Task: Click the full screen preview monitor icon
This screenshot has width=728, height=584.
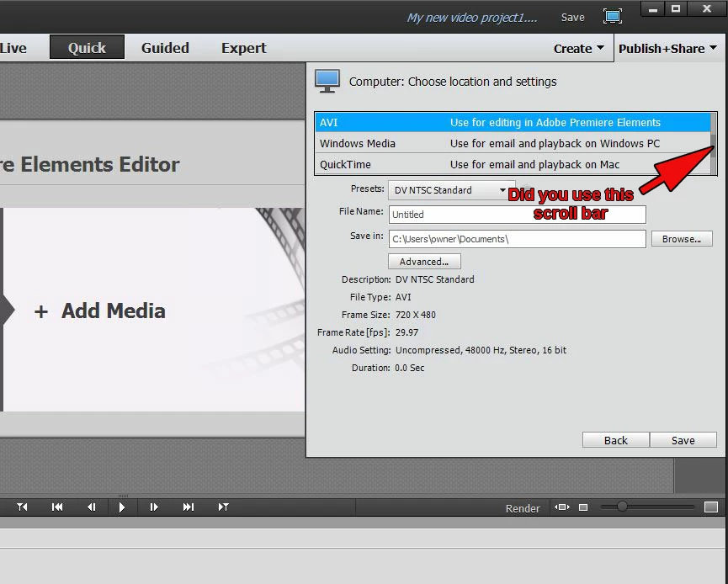Action: [613, 17]
